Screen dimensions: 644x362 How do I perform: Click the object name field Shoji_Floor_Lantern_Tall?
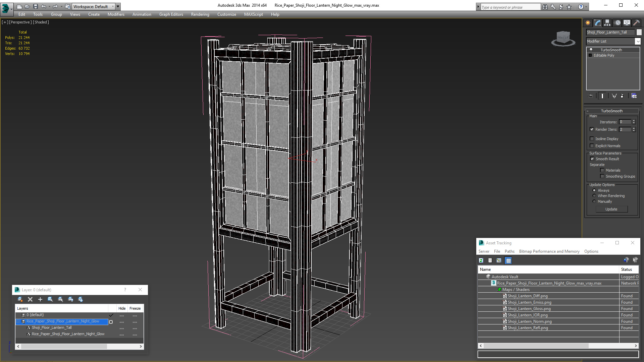pos(610,32)
